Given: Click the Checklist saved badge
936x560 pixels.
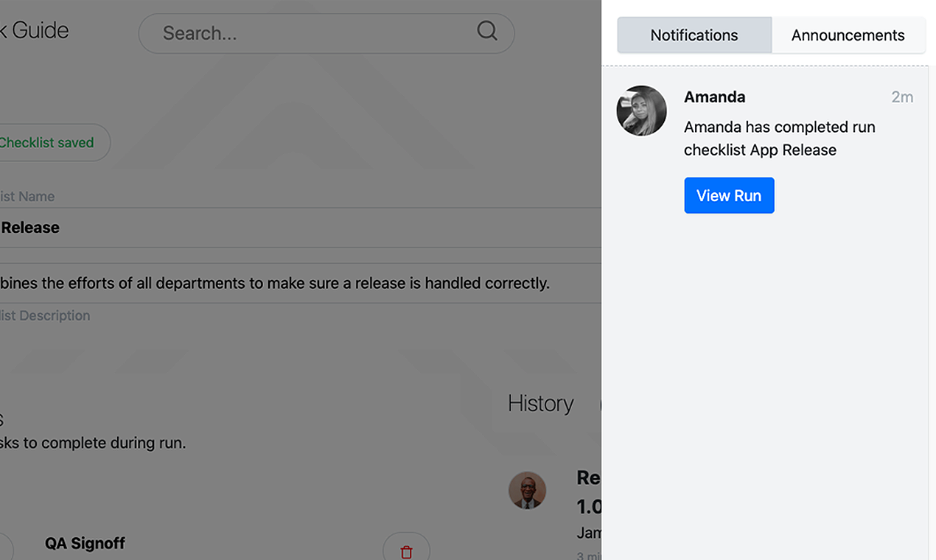Looking at the screenshot, I should tap(48, 143).
